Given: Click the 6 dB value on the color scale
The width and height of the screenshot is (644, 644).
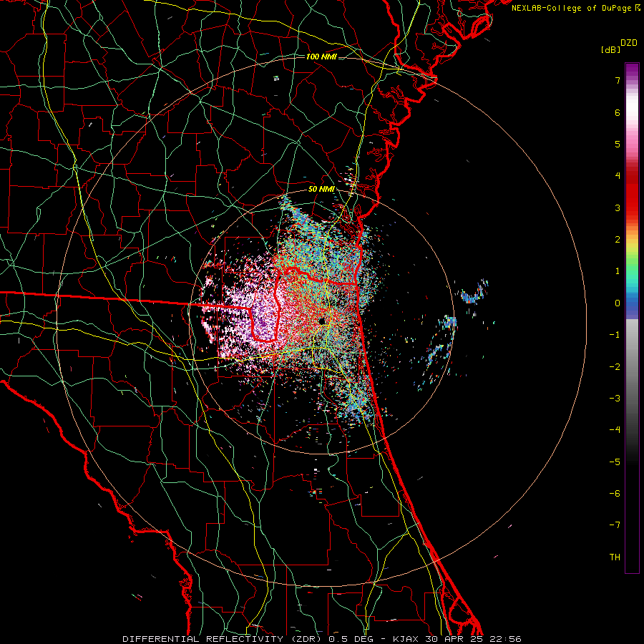Looking at the screenshot, I should point(618,112).
